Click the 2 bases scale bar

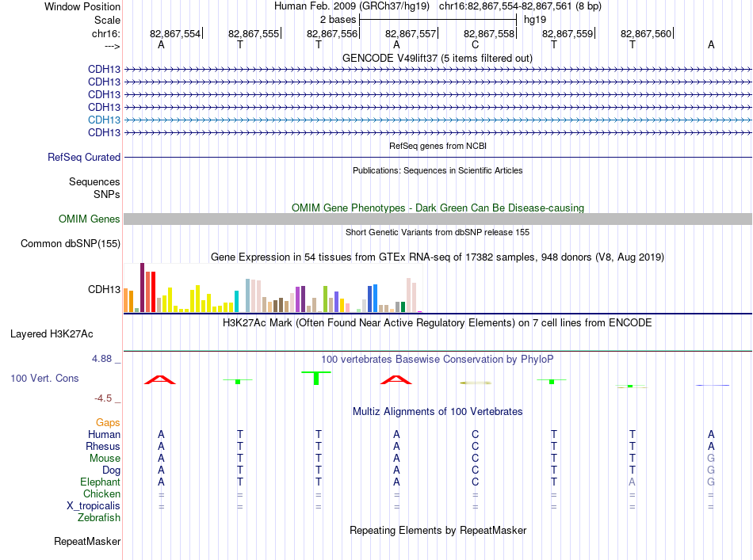[x=438, y=20]
